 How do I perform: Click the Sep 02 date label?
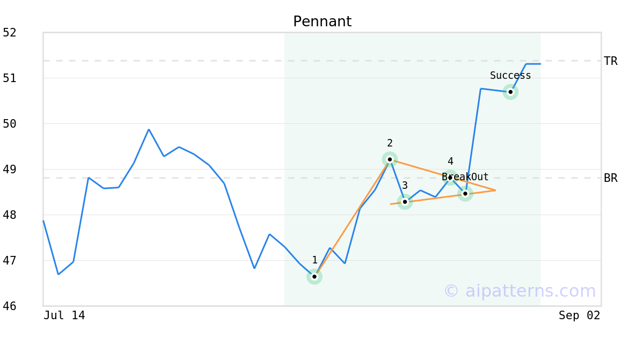click(x=580, y=315)
